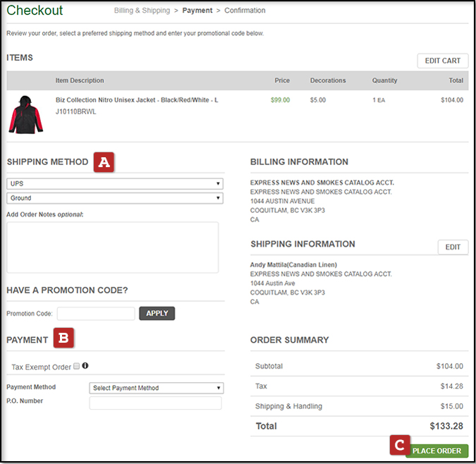
Task: Click the red B marker badge
Action: click(63, 339)
